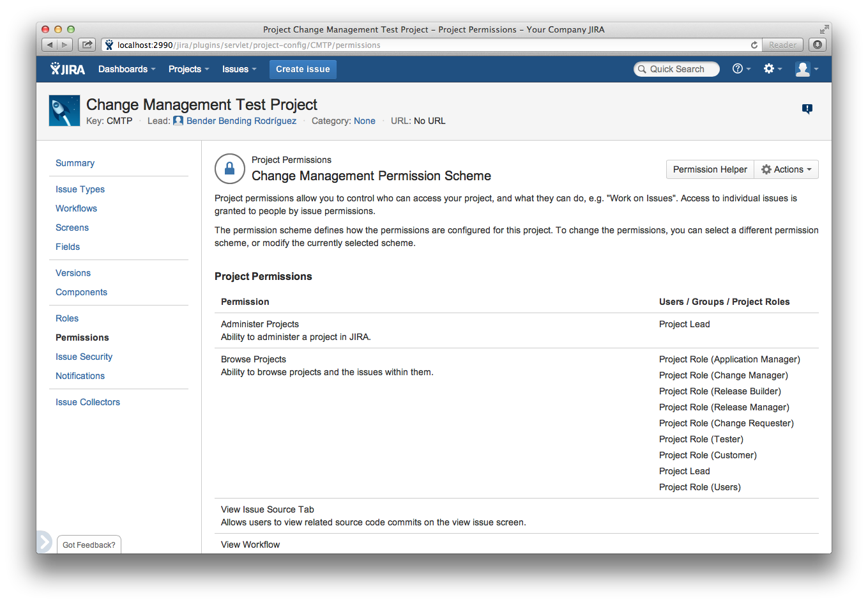The image size is (868, 604).
Task: Click the site favicon in address bar
Action: point(109,45)
